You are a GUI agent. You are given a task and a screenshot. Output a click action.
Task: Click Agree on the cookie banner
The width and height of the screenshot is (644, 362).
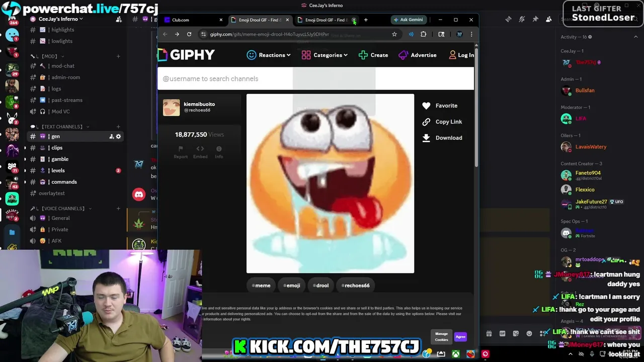pos(460,337)
